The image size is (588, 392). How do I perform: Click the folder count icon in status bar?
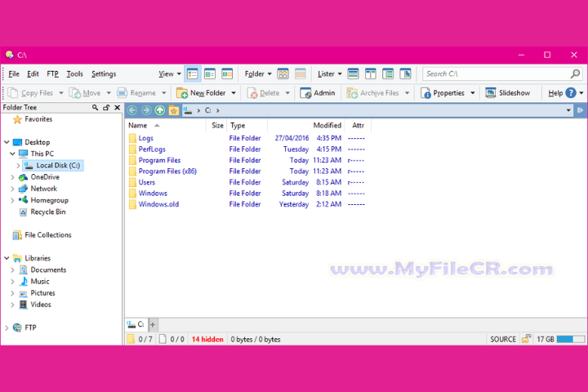pyautogui.click(x=131, y=339)
